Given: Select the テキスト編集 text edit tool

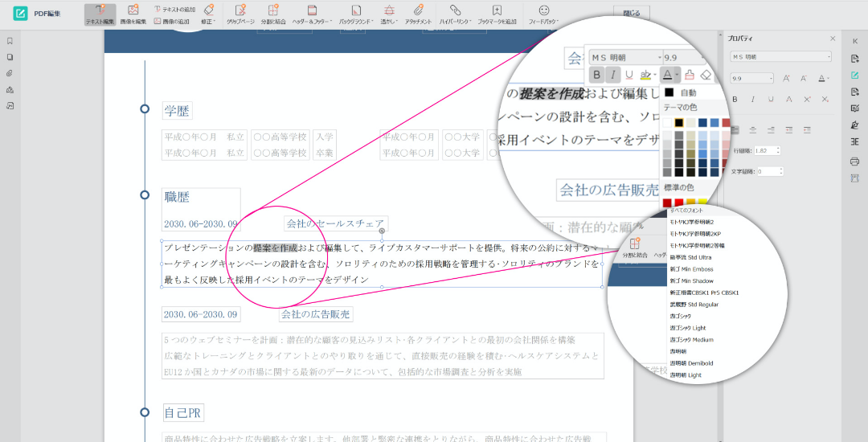Looking at the screenshot, I should click(x=100, y=15).
